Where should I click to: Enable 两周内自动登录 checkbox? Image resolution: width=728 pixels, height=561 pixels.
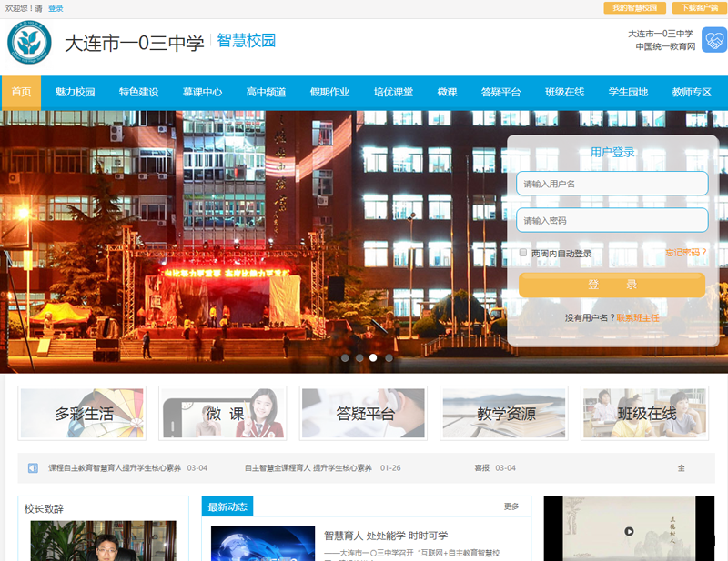pos(523,254)
